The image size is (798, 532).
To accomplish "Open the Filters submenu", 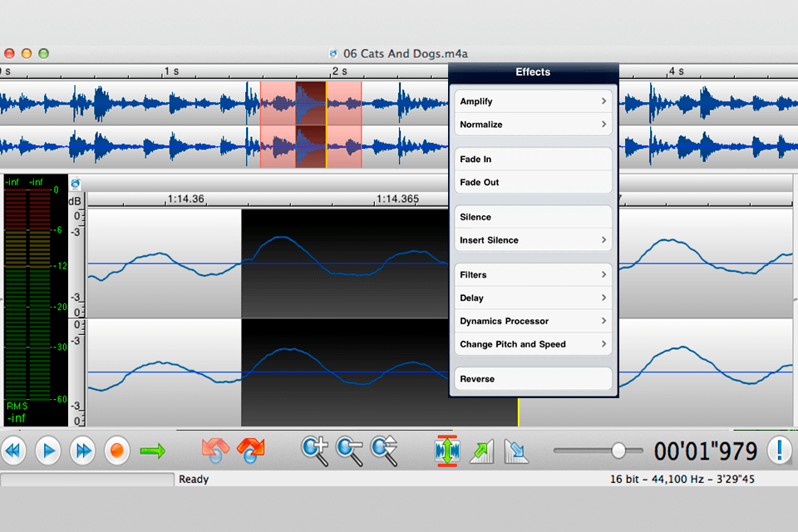I will tap(533, 274).
